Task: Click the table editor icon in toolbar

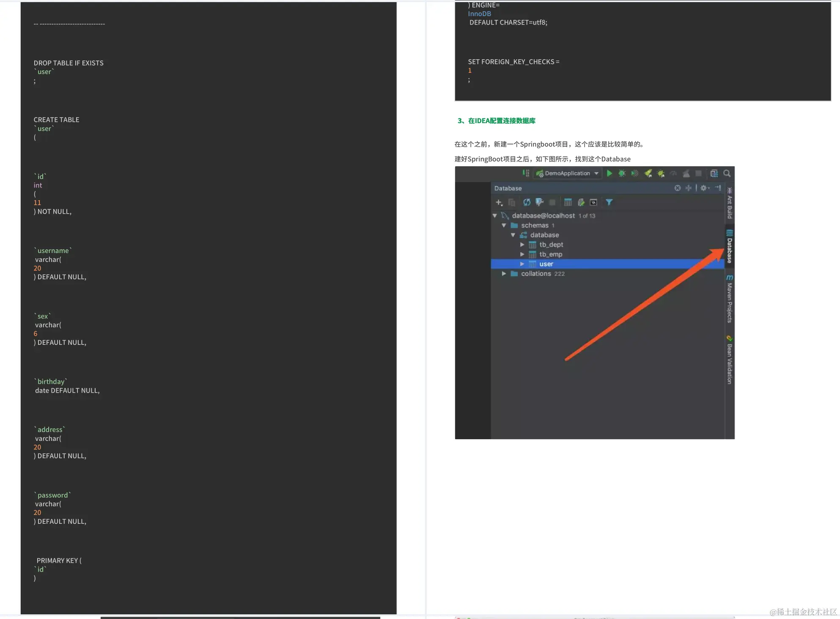Action: [568, 202]
